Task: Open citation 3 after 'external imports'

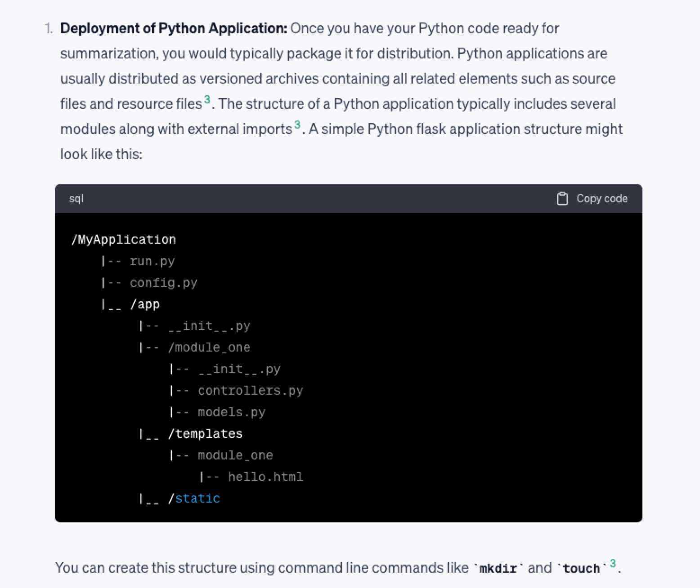Action: [x=297, y=125]
